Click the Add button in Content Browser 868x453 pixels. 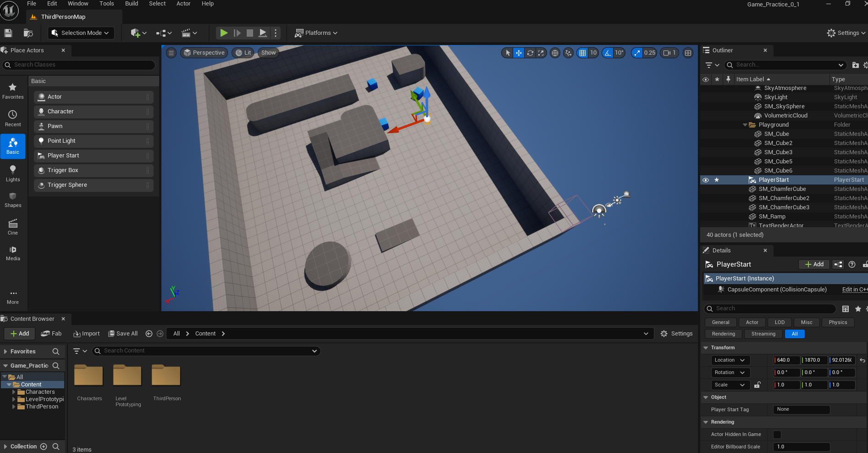click(19, 334)
